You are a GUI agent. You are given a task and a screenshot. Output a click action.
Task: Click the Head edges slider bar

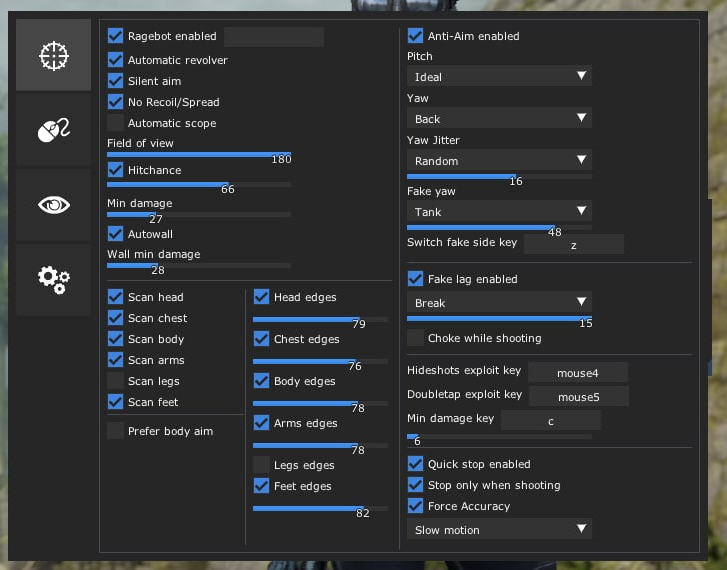click(320, 319)
